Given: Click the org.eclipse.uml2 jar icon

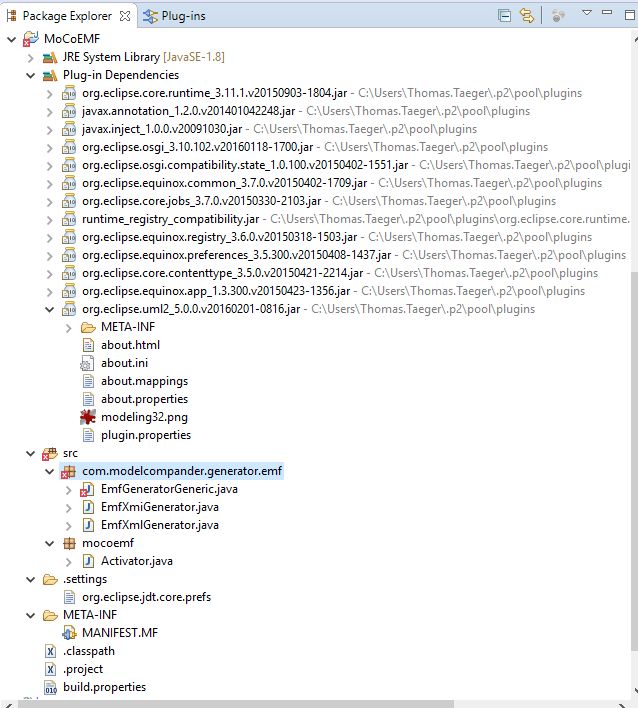Looking at the screenshot, I should tap(69, 309).
